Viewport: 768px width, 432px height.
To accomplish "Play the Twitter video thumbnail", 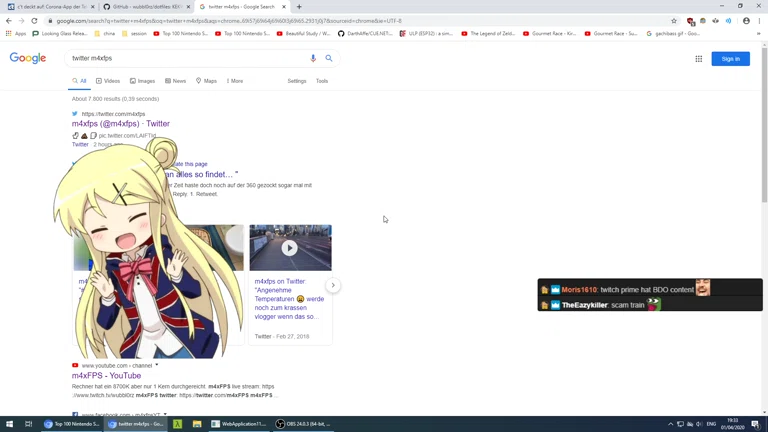I will coord(290,248).
